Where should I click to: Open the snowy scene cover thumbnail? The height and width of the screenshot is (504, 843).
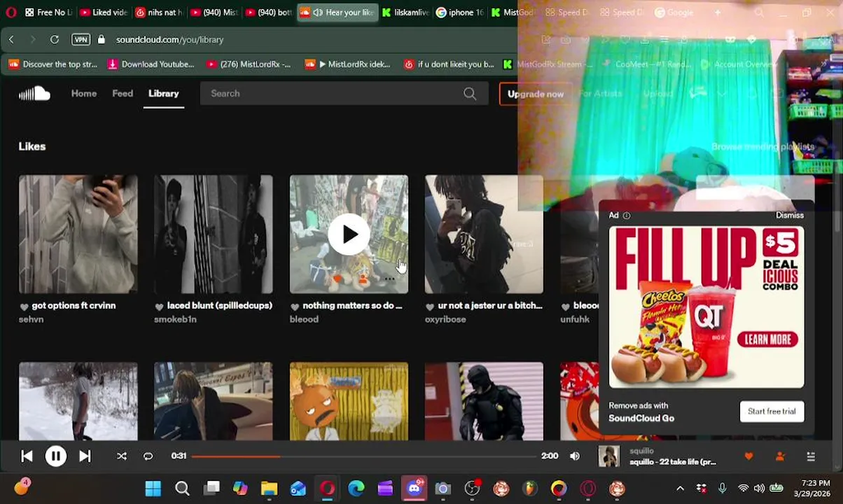point(78,401)
